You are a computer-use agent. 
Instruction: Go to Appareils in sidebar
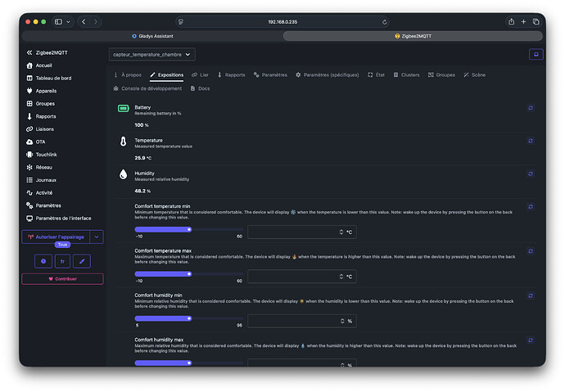coord(42,91)
